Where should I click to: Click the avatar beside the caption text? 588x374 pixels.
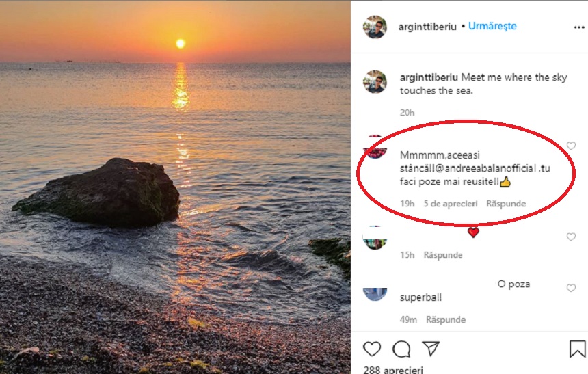point(375,82)
